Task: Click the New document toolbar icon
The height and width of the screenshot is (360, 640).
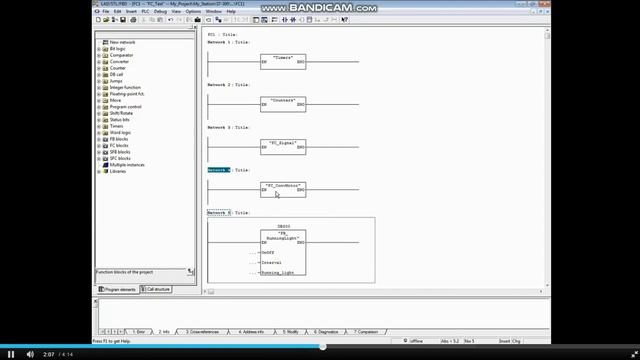Action: (98, 20)
